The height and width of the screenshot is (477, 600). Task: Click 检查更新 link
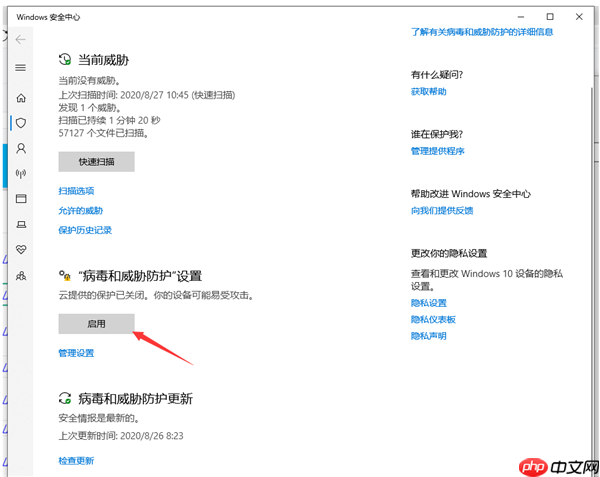point(76,461)
